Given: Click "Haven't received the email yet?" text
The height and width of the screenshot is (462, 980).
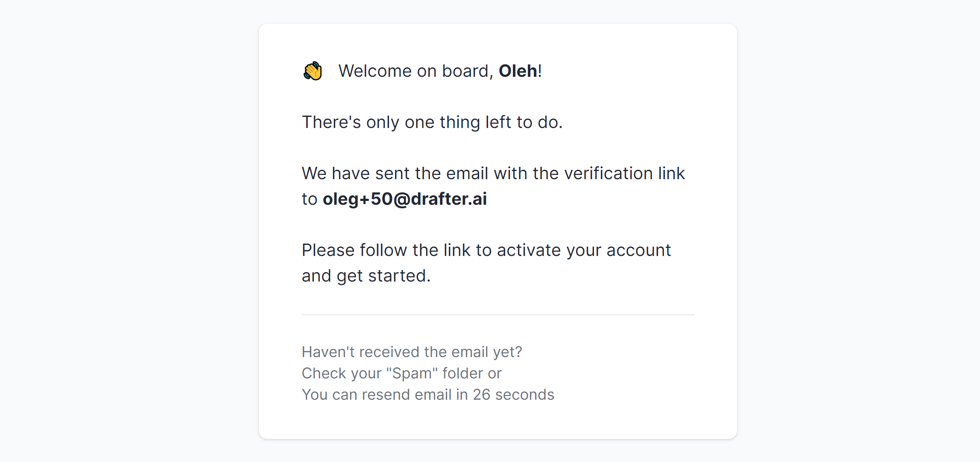Looking at the screenshot, I should click(412, 352).
